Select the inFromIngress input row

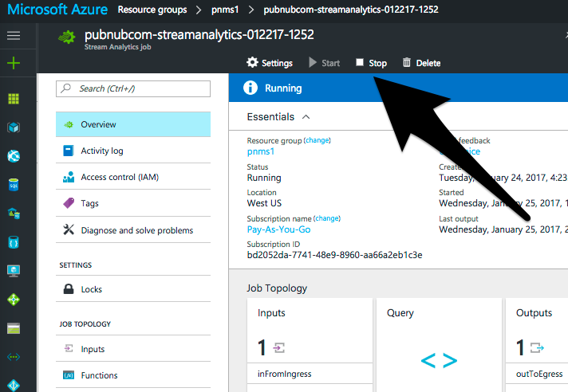tap(310, 374)
